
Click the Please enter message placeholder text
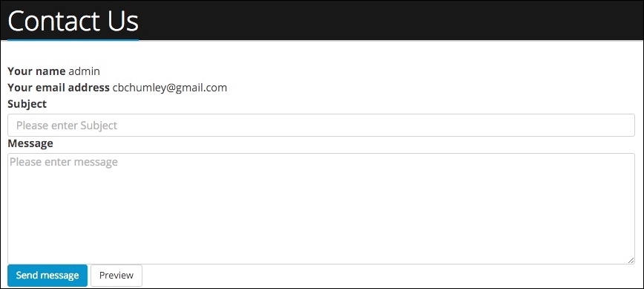point(64,162)
